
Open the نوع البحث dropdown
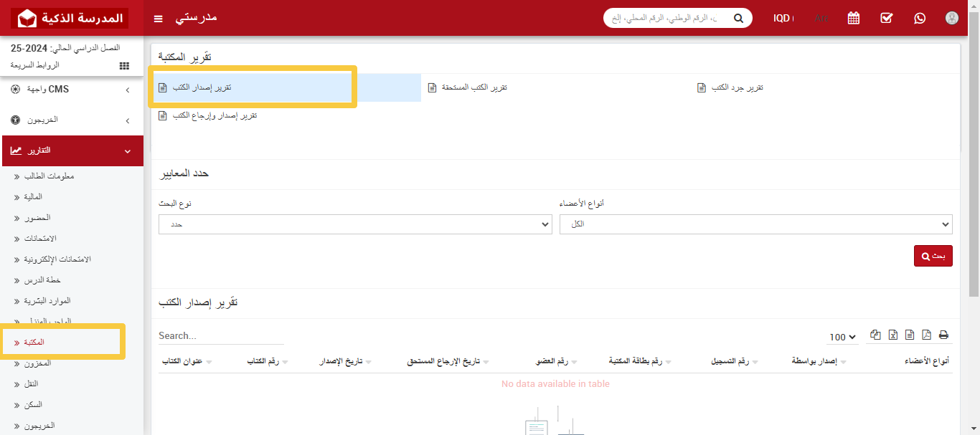coord(355,224)
